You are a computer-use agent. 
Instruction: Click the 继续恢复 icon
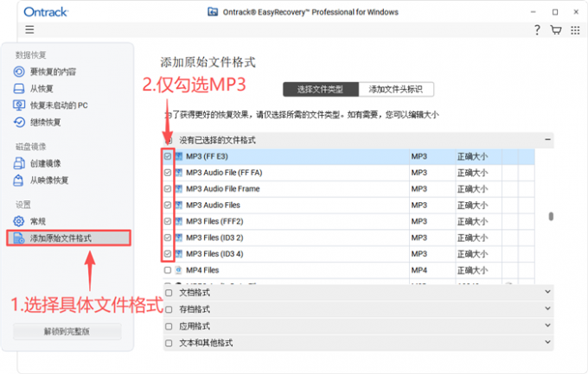coord(19,122)
